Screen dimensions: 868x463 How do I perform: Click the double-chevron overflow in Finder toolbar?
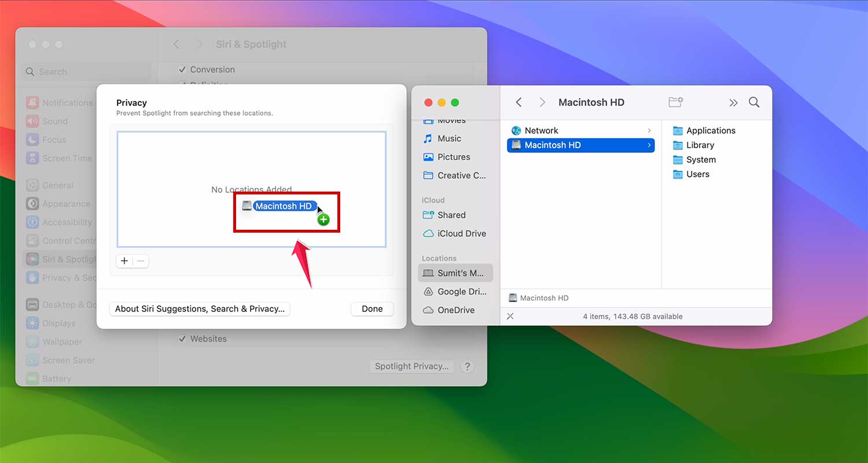tap(733, 102)
